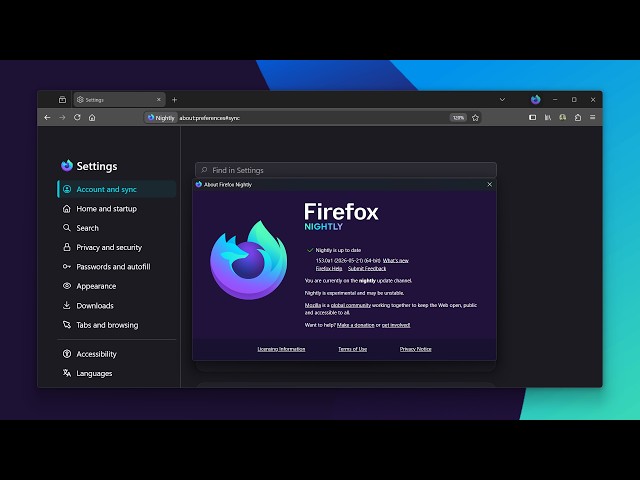This screenshot has width=640, height=480.
Task: Open Licensing Information link
Action: (x=281, y=349)
